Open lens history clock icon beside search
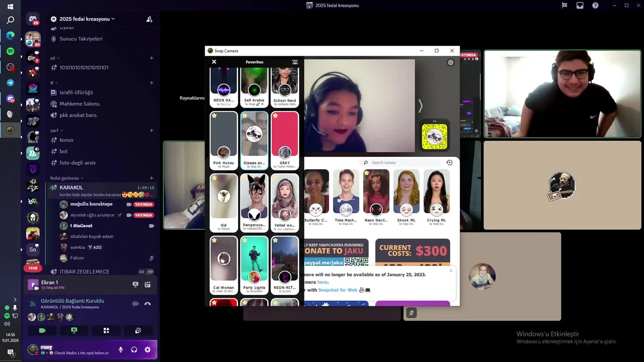This screenshot has width=644, height=362. (x=449, y=162)
